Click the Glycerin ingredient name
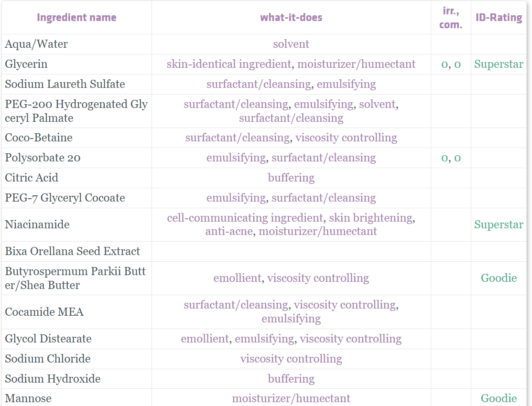This screenshot has width=532, height=406. (x=26, y=64)
